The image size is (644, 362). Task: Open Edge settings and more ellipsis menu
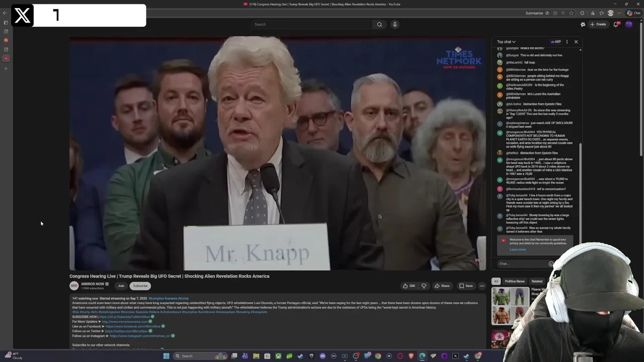coord(619,13)
